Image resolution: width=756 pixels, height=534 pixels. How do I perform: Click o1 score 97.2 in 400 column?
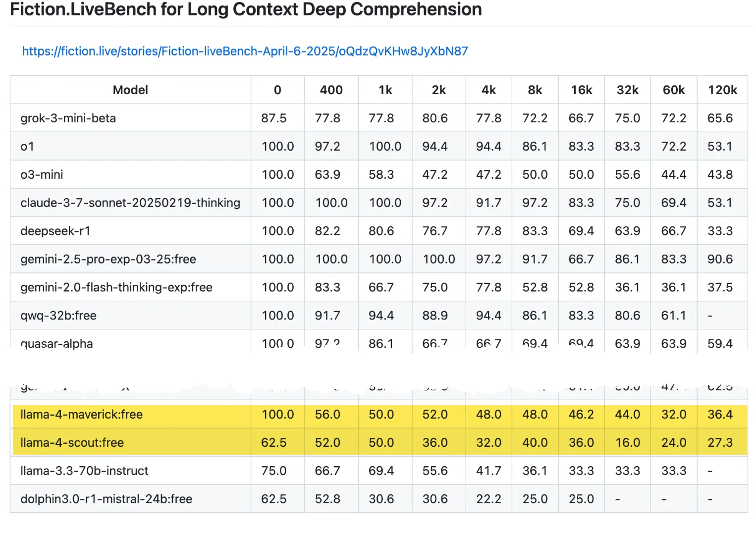327,146
